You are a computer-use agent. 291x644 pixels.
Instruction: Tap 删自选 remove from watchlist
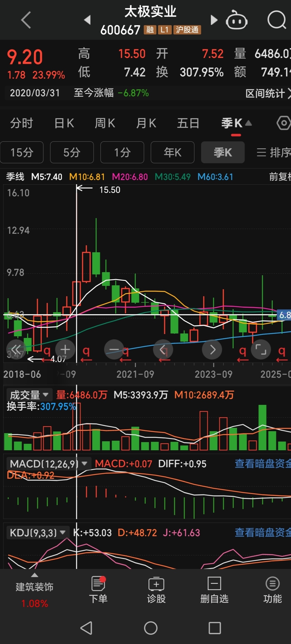click(214, 590)
